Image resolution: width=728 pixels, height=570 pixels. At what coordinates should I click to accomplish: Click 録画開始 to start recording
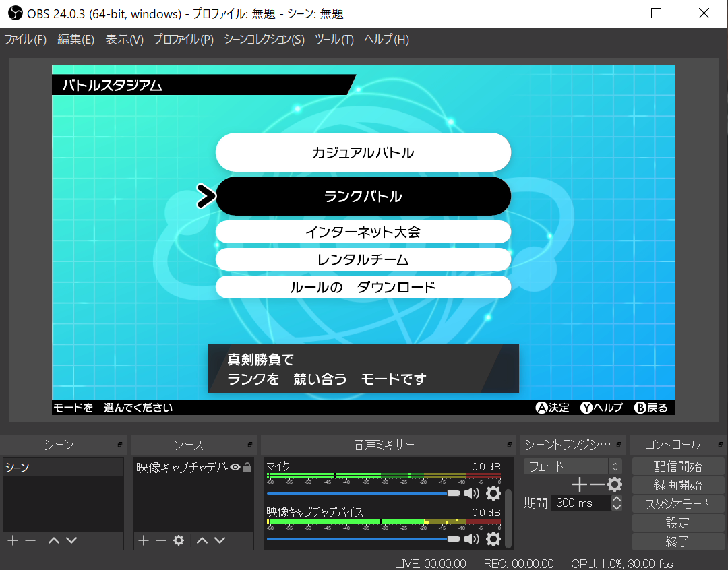pos(678,485)
